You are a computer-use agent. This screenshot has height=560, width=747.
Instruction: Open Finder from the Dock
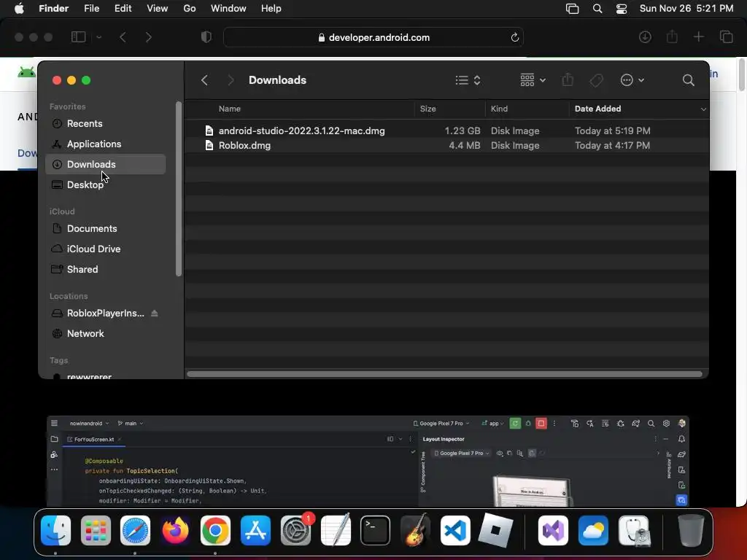coord(55,530)
